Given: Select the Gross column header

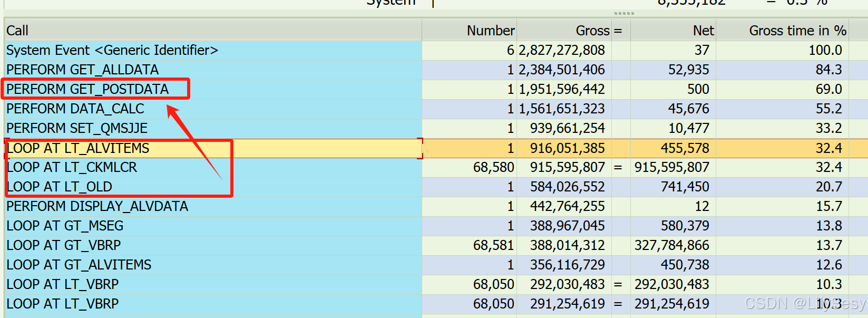Looking at the screenshot, I should coord(563,31).
